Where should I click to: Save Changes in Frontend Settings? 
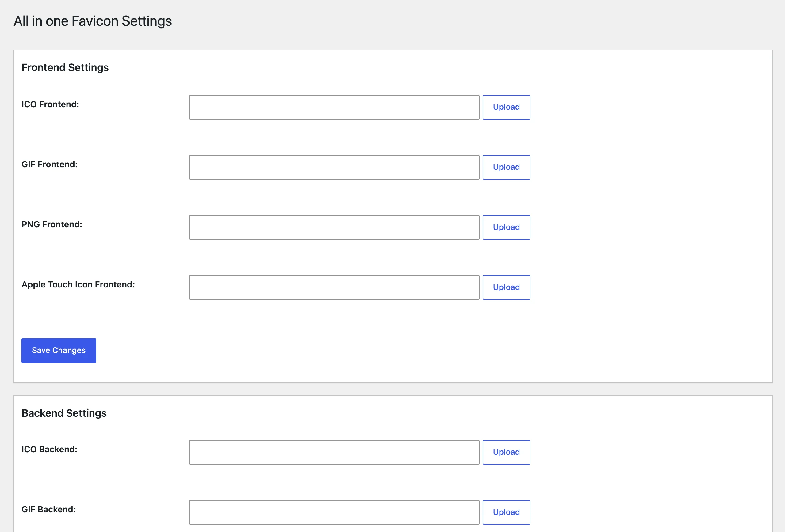pos(59,350)
